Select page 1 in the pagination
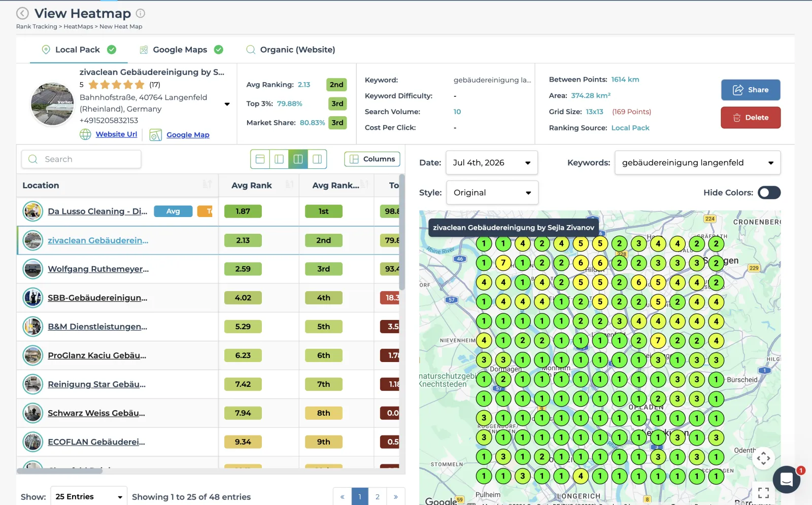Viewport: 812px width, 505px height. point(360,496)
